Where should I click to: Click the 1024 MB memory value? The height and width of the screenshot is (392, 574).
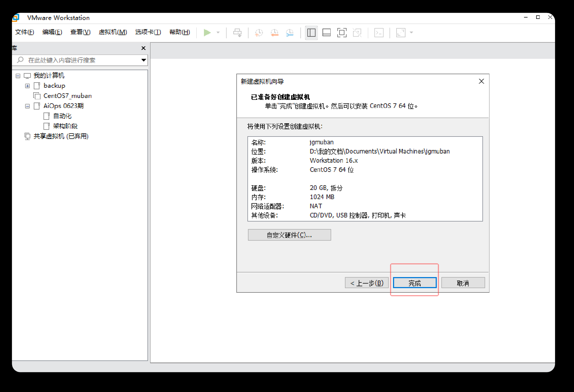click(322, 197)
